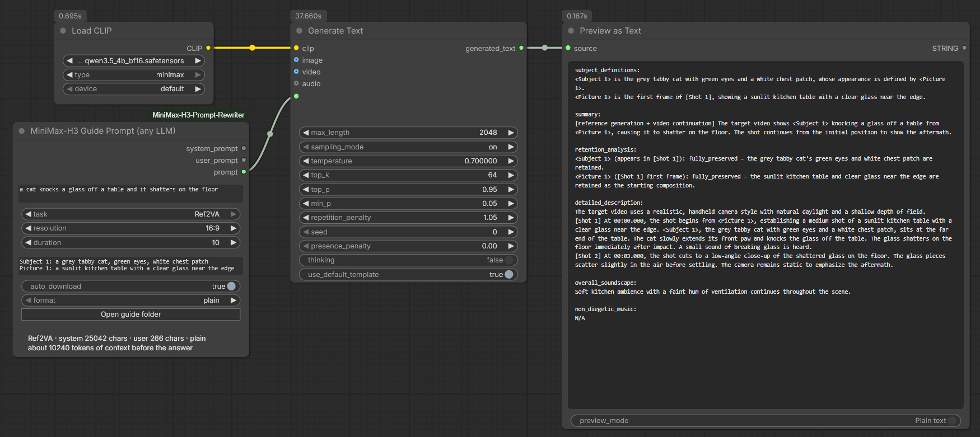Click the Load CLIP node title
The image size is (980, 437).
[92, 31]
